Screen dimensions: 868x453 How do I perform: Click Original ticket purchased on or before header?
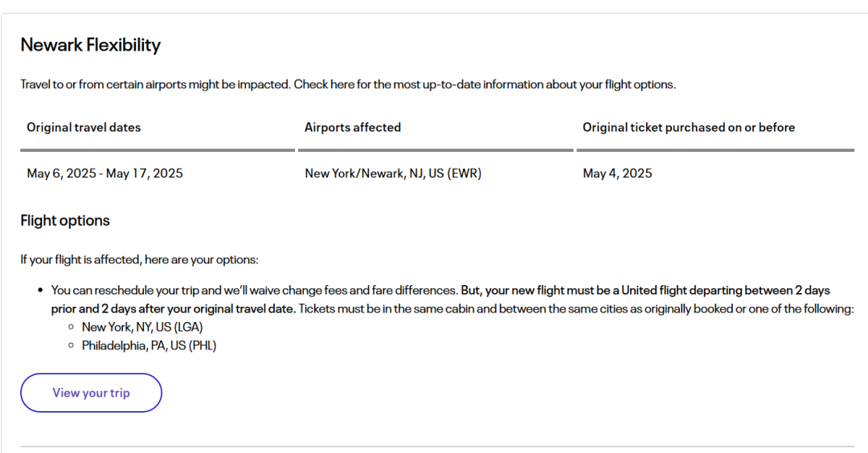688,127
